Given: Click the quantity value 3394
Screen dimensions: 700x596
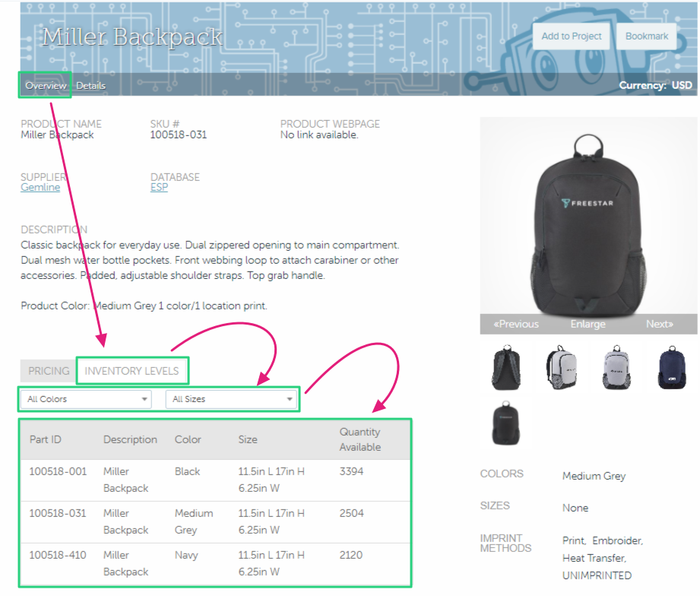Looking at the screenshot, I should (351, 471).
